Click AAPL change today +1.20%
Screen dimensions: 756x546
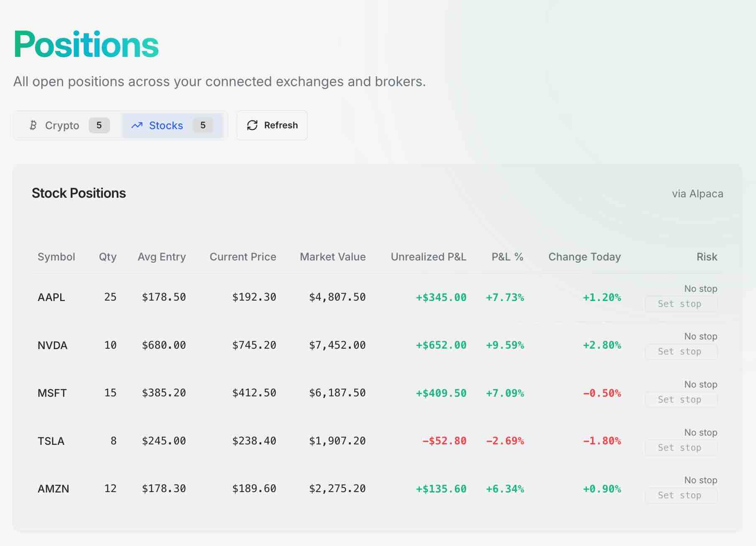point(602,298)
